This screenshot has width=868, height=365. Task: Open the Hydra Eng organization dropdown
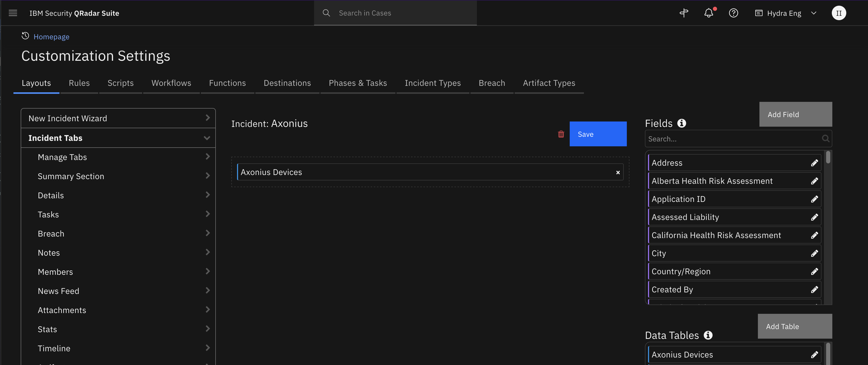pyautogui.click(x=813, y=13)
